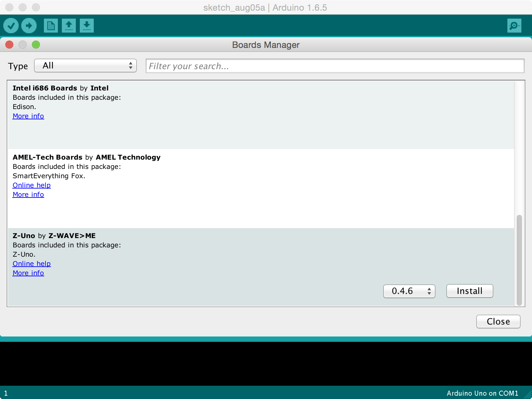
Task: Select the AMEL-Tech Boards package title
Action: [86, 157]
